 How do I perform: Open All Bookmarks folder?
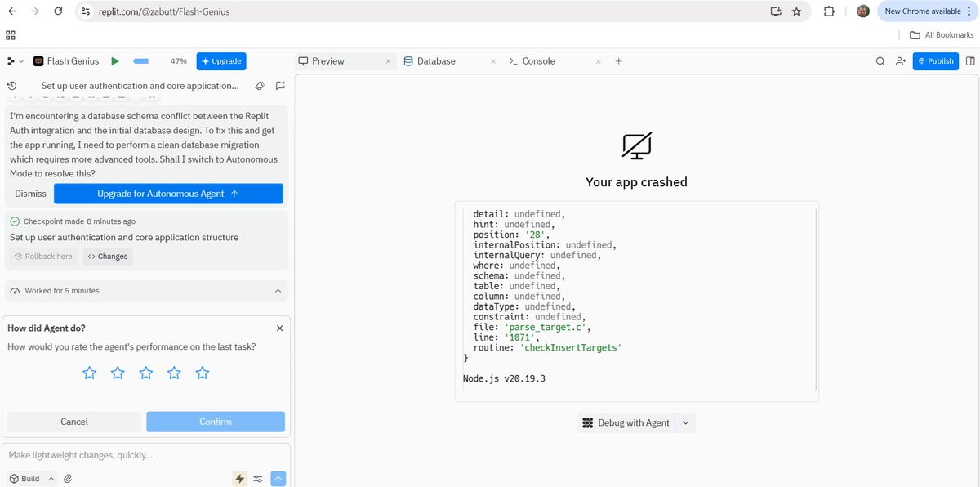coord(942,35)
